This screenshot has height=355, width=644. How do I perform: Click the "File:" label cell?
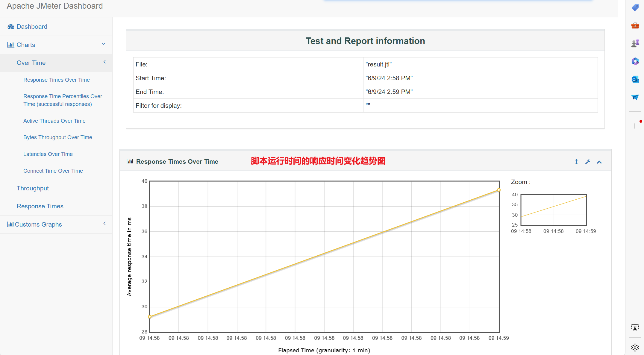pos(248,64)
